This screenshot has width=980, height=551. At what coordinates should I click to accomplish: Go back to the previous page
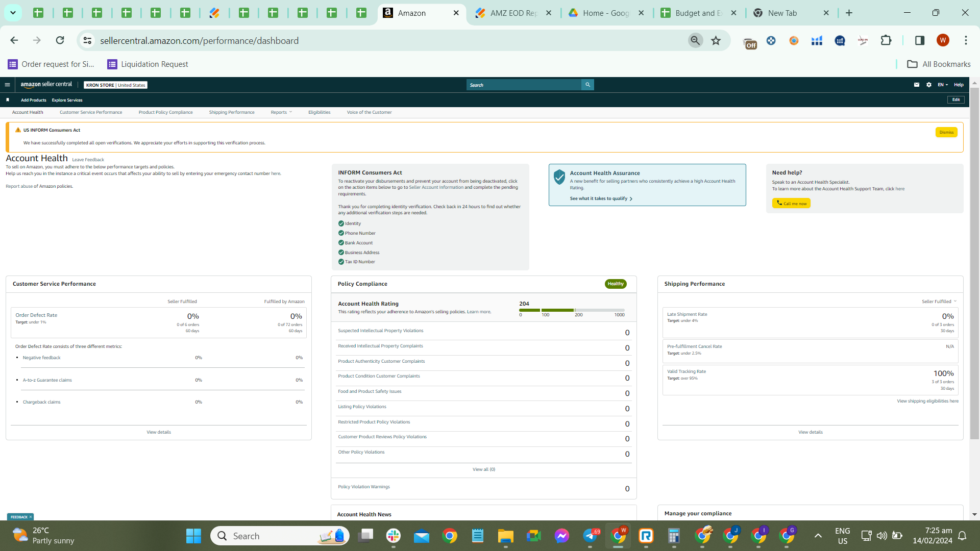click(x=14, y=40)
